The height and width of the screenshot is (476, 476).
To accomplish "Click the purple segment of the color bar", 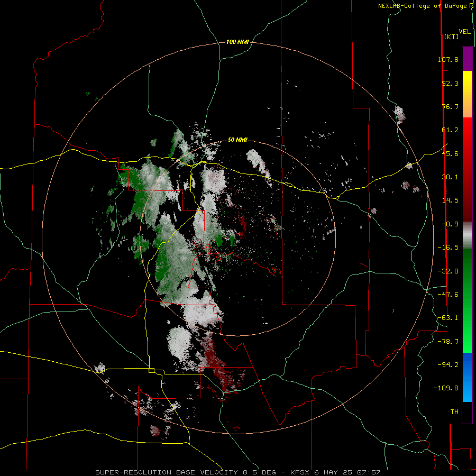I will tap(467, 59).
